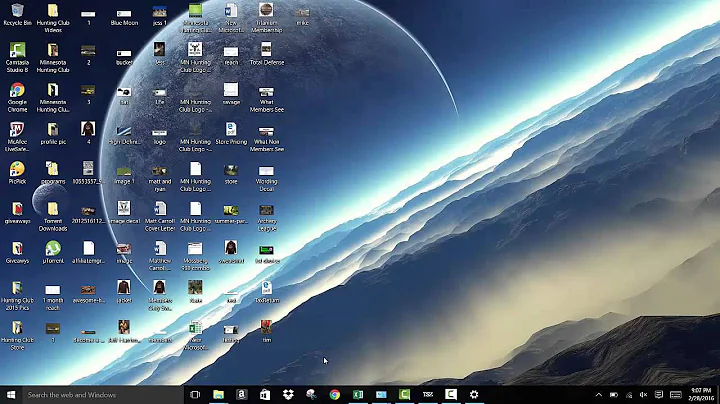Select the Excel spreadsheet file on the desktop

click(x=196, y=336)
